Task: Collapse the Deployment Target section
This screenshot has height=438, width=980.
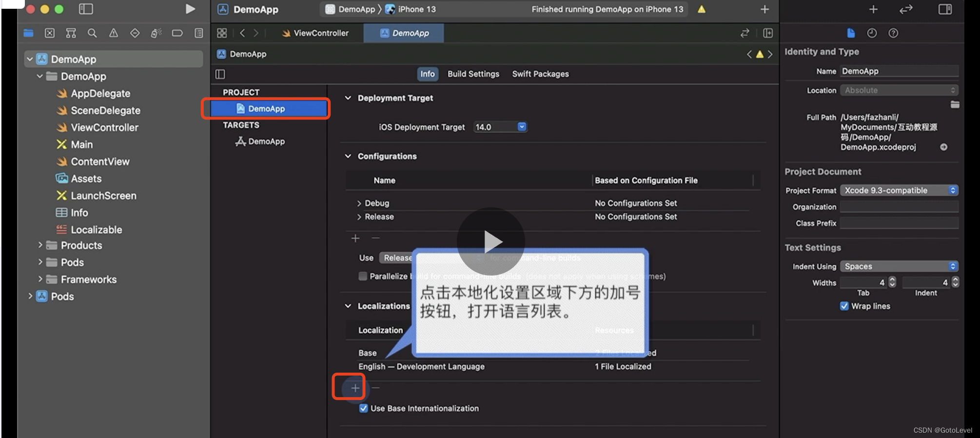Action: 348,98
